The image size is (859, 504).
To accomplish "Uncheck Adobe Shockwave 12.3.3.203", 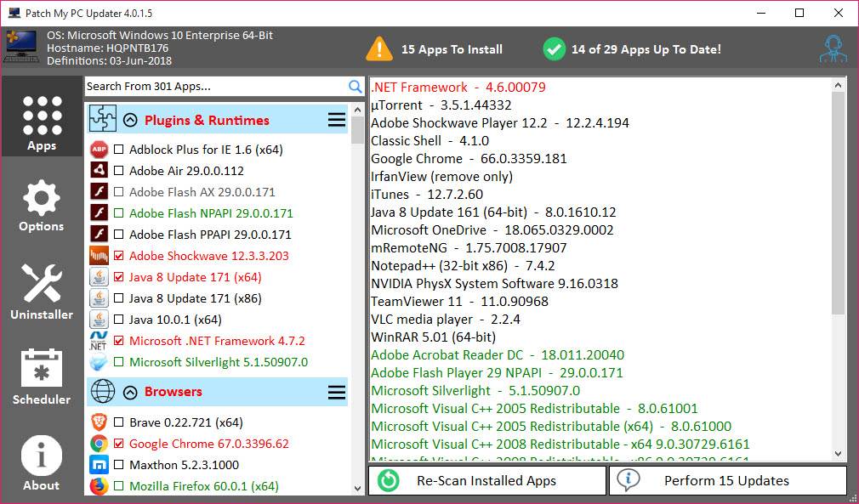I will coord(119,256).
